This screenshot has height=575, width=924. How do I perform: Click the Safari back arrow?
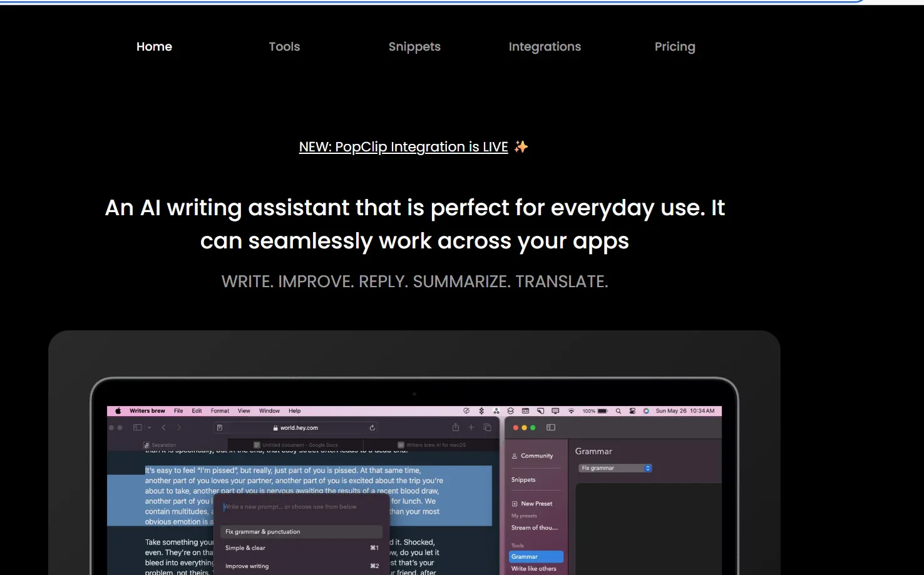click(164, 427)
